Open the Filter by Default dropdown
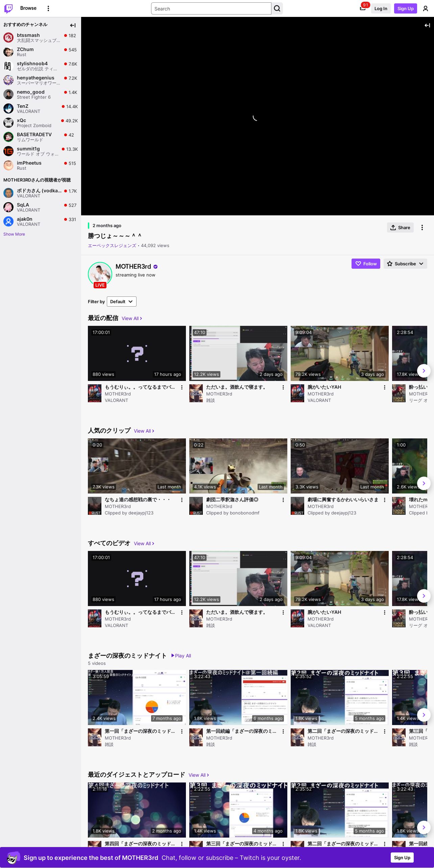Screen dimensions: 434x868 [x=122, y=302]
